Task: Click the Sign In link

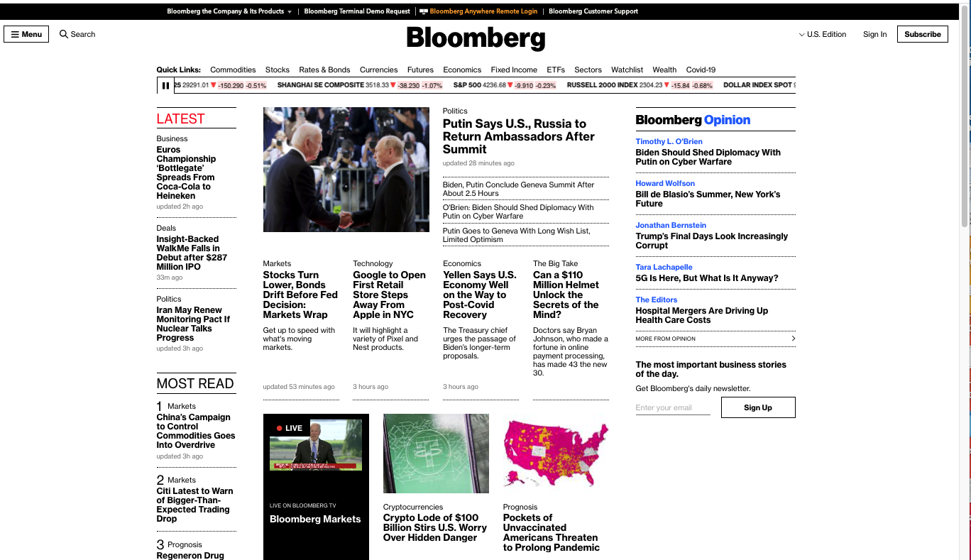Action: click(874, 34)
